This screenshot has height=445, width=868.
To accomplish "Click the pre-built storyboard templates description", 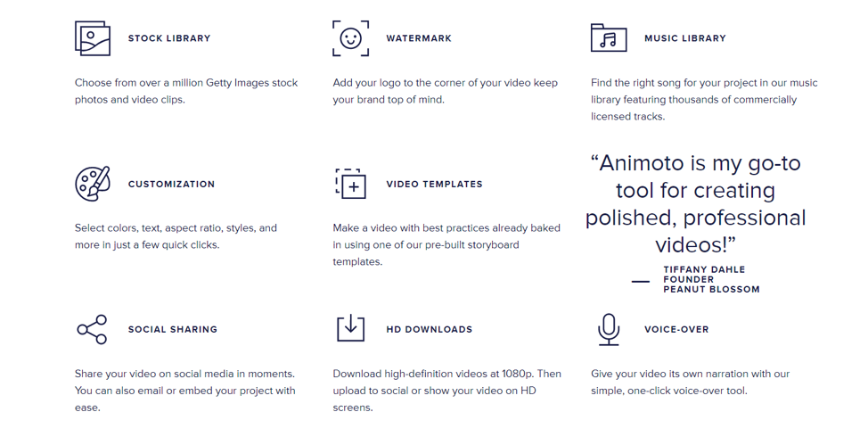I will pyautogui.click(x=446, y=244).
